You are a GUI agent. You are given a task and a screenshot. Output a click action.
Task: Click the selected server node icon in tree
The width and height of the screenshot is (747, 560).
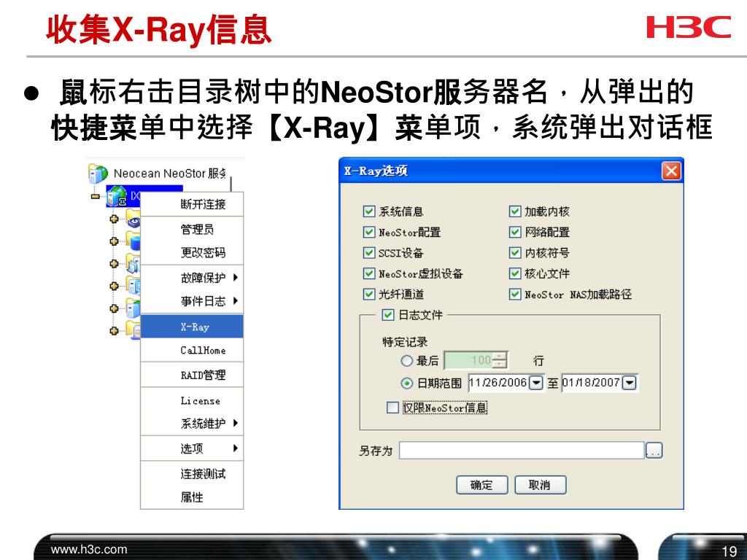116,195
